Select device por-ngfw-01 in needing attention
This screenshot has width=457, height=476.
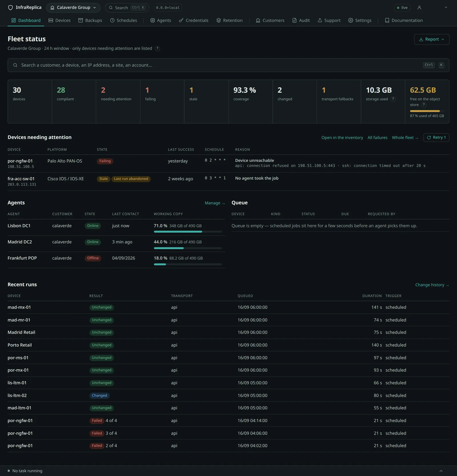point(20,161)
